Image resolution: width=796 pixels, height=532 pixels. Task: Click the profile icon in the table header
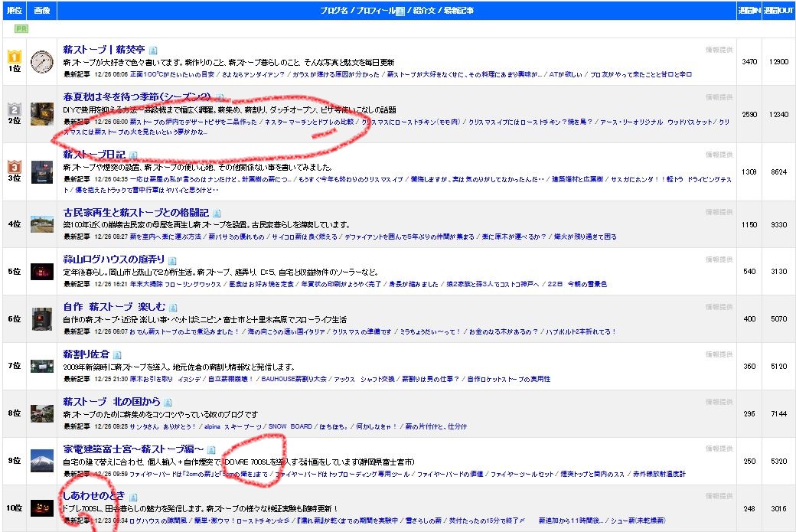pyautogui.click(x=400, y=11)
